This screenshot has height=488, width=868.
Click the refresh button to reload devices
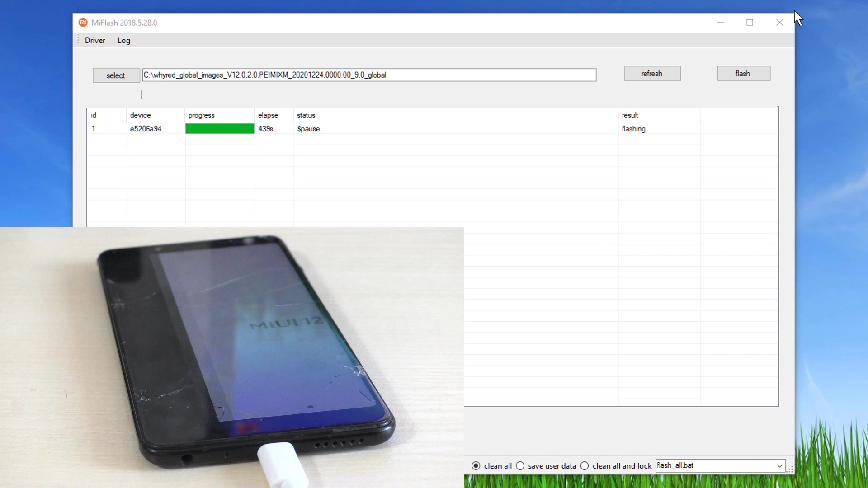[x=651, y=73]
